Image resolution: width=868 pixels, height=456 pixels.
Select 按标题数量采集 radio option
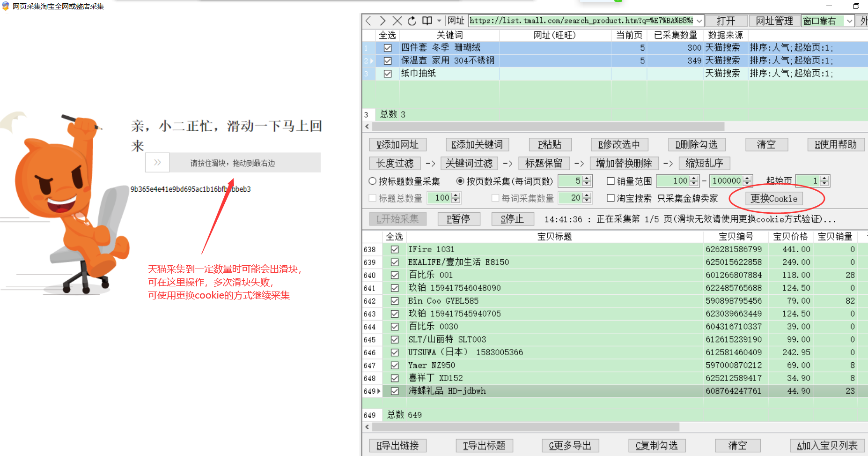point(373,181)
